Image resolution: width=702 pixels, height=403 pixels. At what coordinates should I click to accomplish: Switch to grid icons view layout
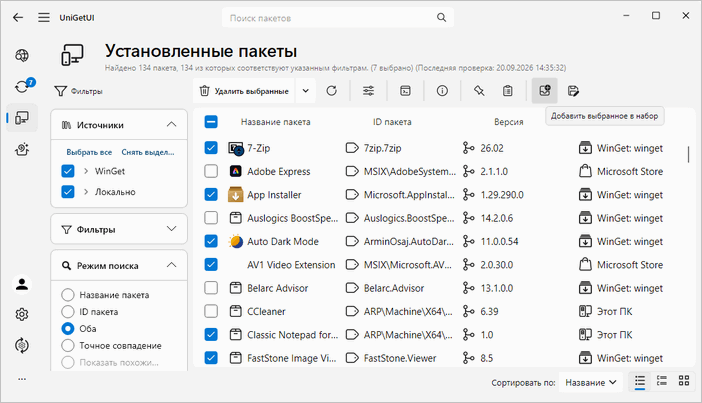coord(684,381)
